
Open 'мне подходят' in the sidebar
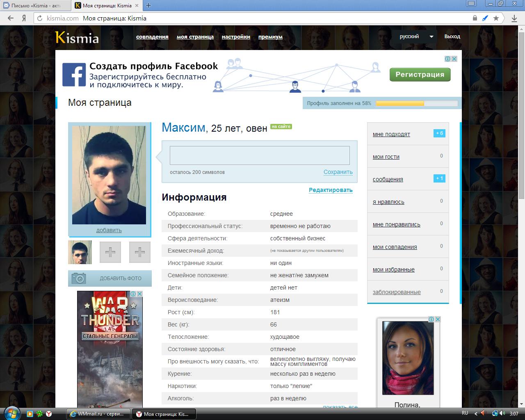coord(391,134)
